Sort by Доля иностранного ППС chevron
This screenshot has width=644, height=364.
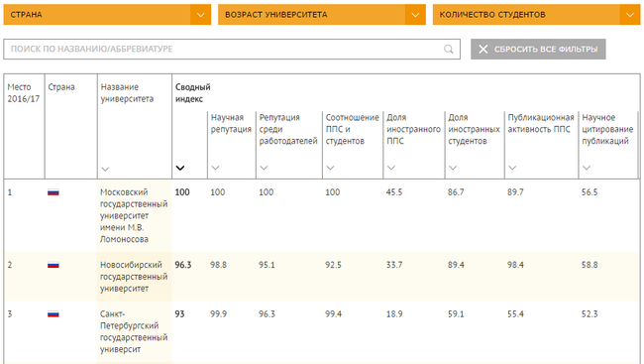391,168
